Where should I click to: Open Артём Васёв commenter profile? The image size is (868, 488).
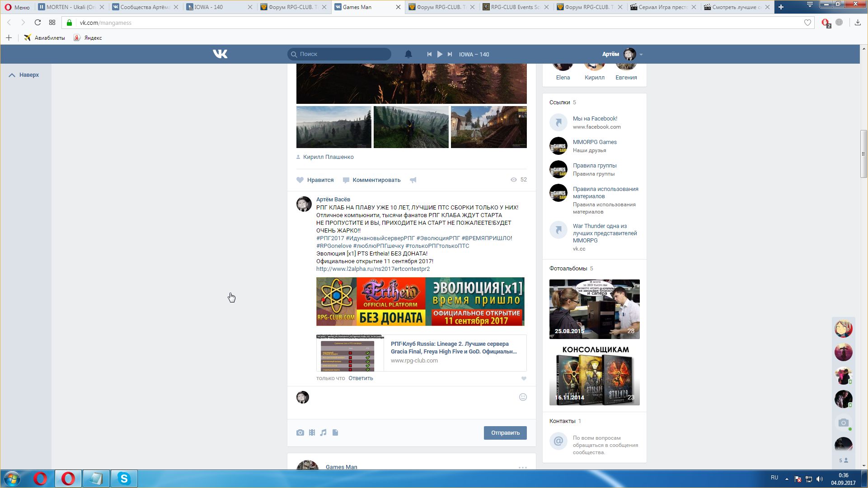point(333,199)
